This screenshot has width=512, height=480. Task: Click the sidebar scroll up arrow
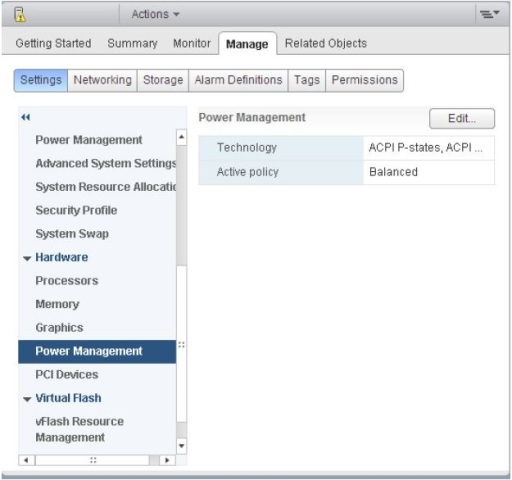pos(181,137)
